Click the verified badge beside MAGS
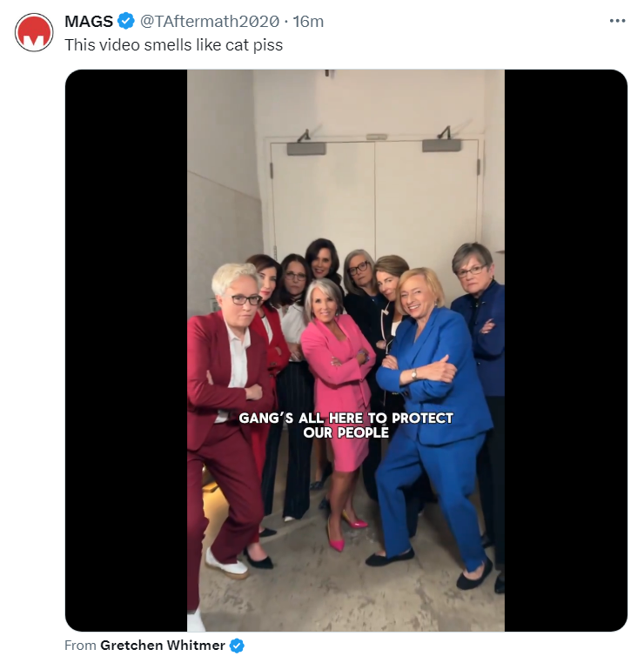This screenshot has width=644, height=656. coord(125,21)
